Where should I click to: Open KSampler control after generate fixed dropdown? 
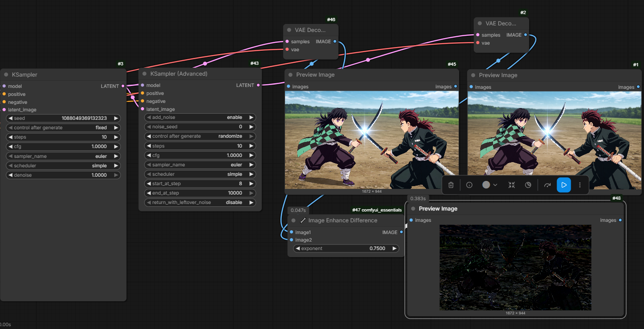click(x=64, y=128)
